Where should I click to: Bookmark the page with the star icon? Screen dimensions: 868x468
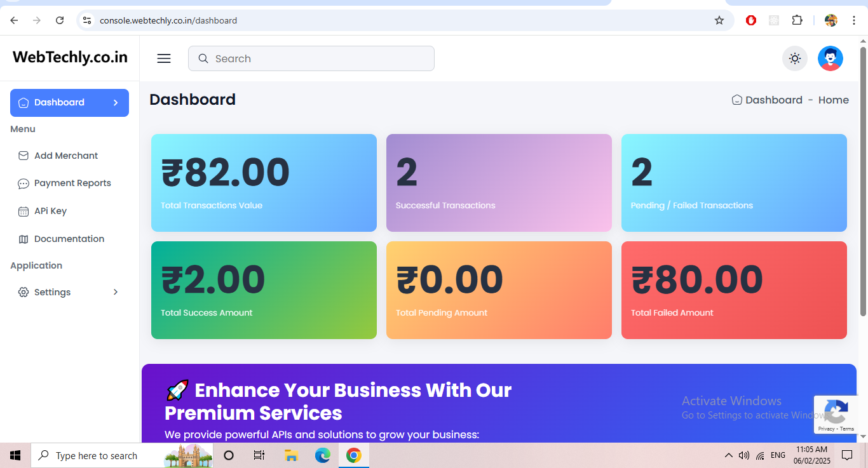(x=719, y=20)
